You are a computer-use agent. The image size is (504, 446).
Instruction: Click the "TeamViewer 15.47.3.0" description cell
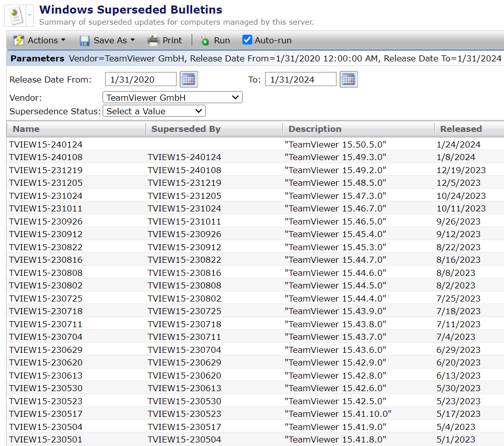click(335, 196)
